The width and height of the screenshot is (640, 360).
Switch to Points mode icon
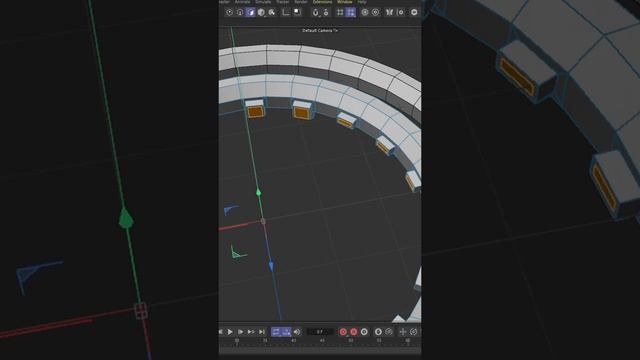[x=229, y=12]
